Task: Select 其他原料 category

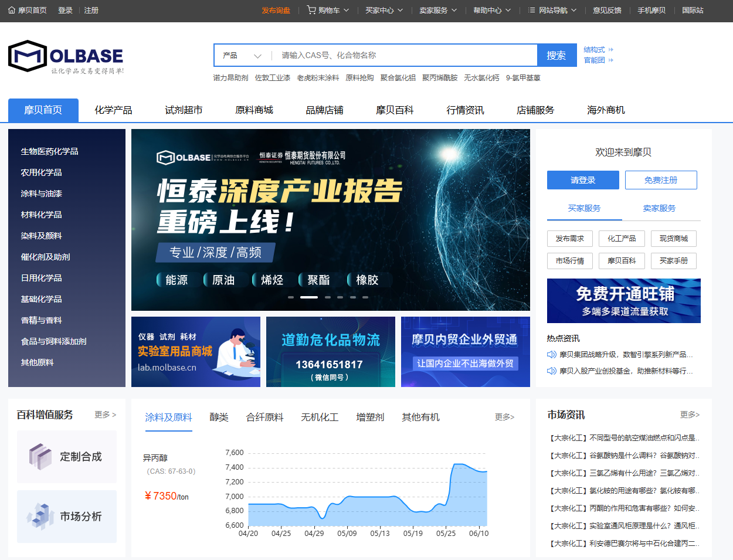Action: pos(37,362)
